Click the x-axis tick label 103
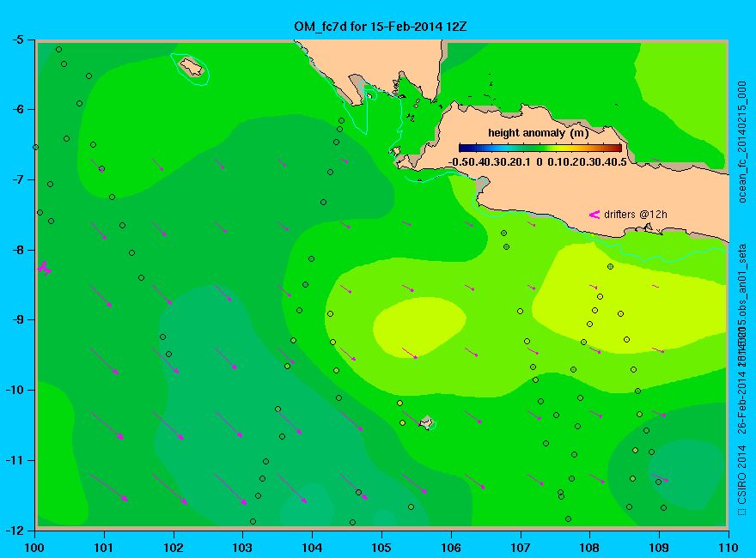 pyautogui.click(x=242, y=548)
